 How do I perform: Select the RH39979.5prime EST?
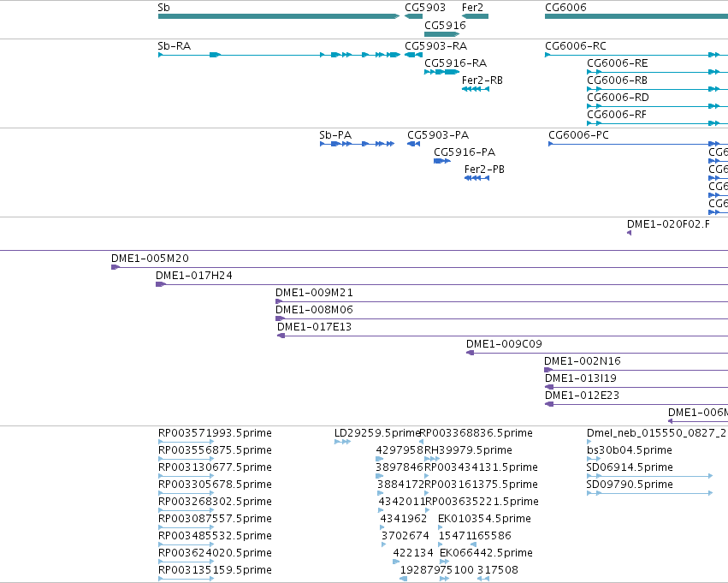432,459
